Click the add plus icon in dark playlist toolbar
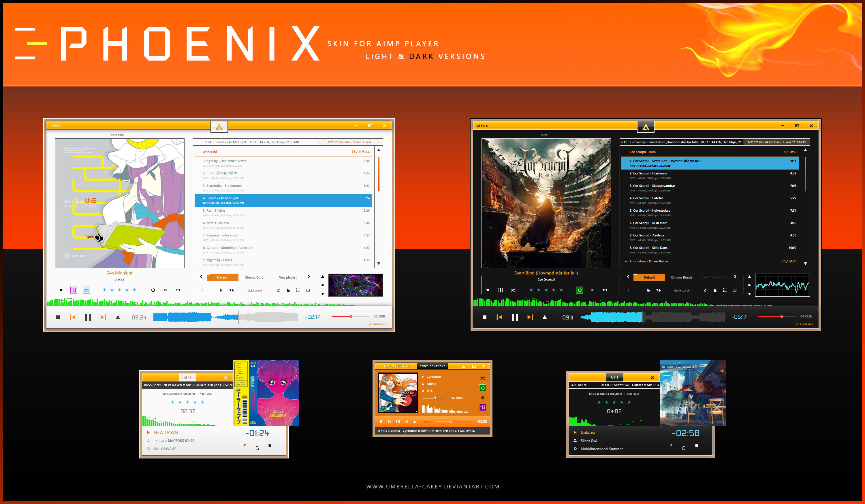The height and width of the screenshot is (504, 865). [629, 290]
